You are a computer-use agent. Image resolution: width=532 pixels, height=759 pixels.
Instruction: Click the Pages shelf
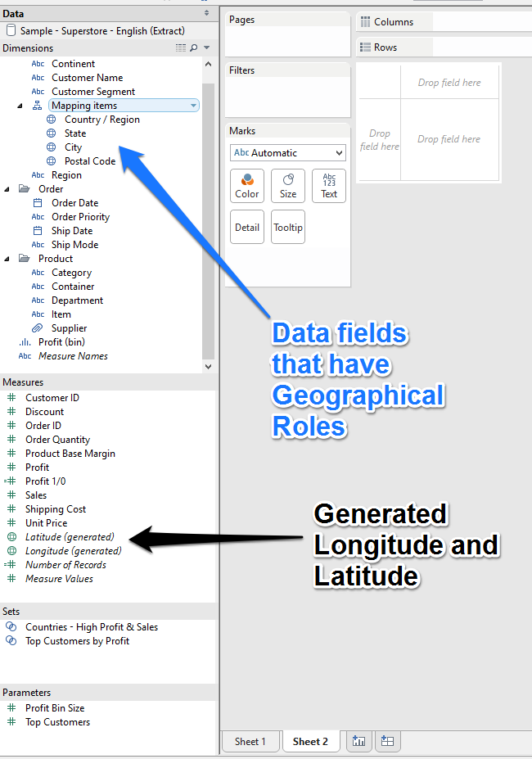(287, 34)
